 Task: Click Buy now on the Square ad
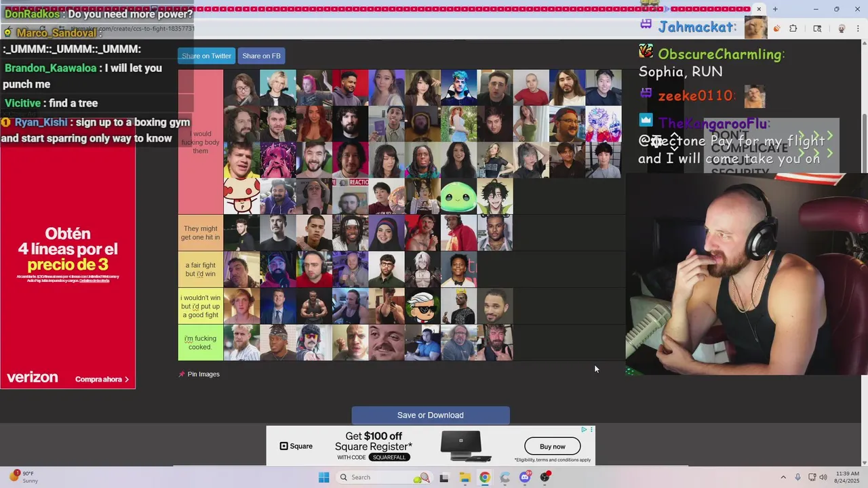click(x=552, y=446)
